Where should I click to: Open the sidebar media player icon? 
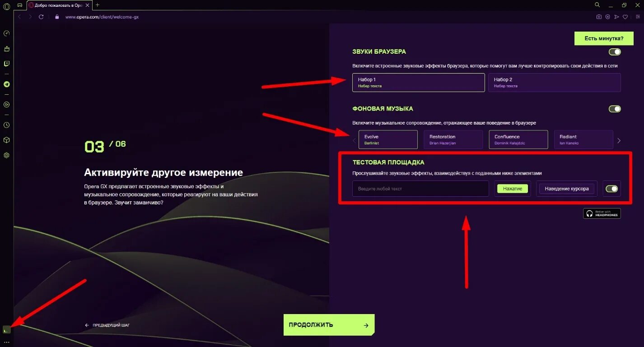coord(6,104)
